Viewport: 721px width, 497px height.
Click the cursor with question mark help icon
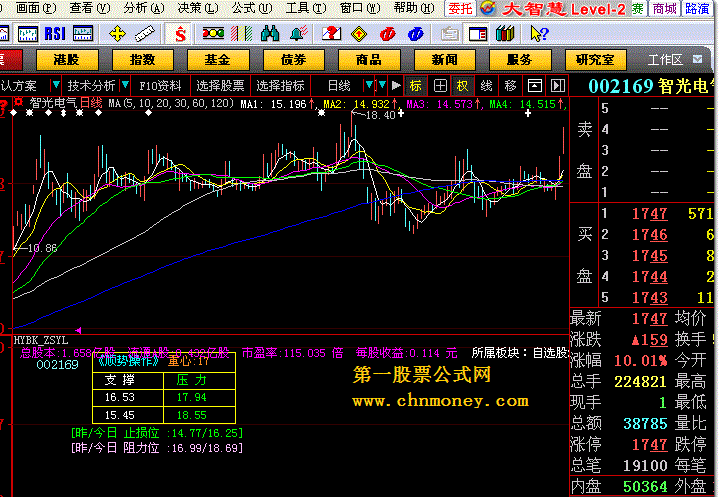(x=539, y=34)
